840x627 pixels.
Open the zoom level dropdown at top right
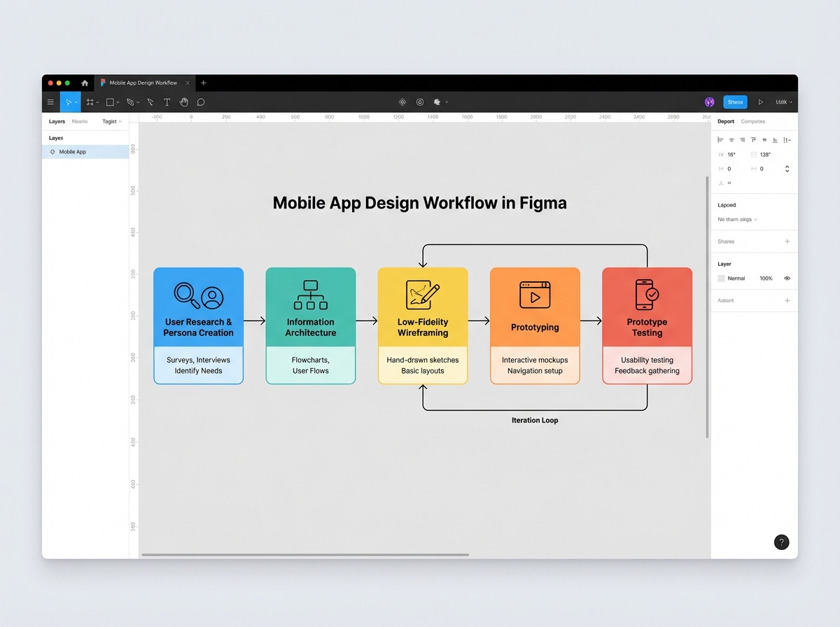pyautogui.click(x=783, y=102)
